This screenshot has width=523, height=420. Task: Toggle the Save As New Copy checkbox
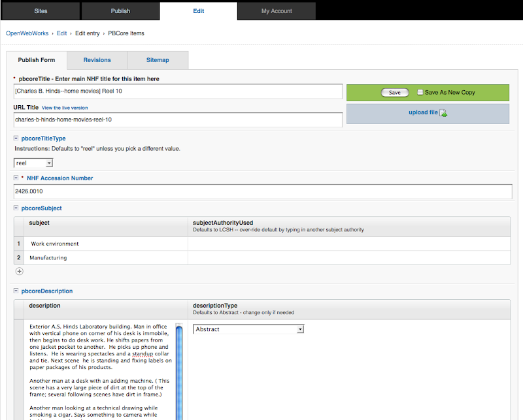[x=420, y=92]
